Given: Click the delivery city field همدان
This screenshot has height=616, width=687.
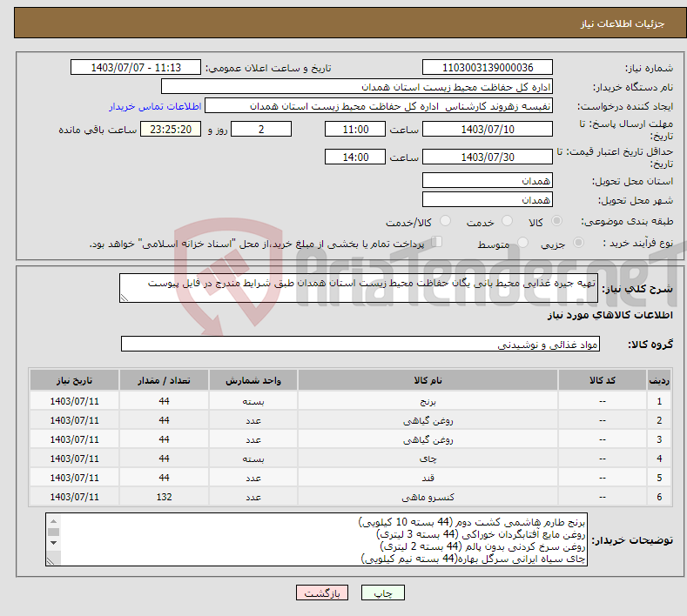Looking at the screenshot, I should pyautogui.click(x=488, y=199).
